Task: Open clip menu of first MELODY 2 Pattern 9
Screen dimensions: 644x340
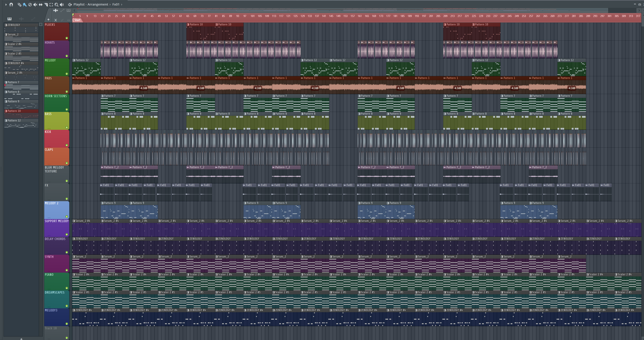Action: tap(102, 203)
